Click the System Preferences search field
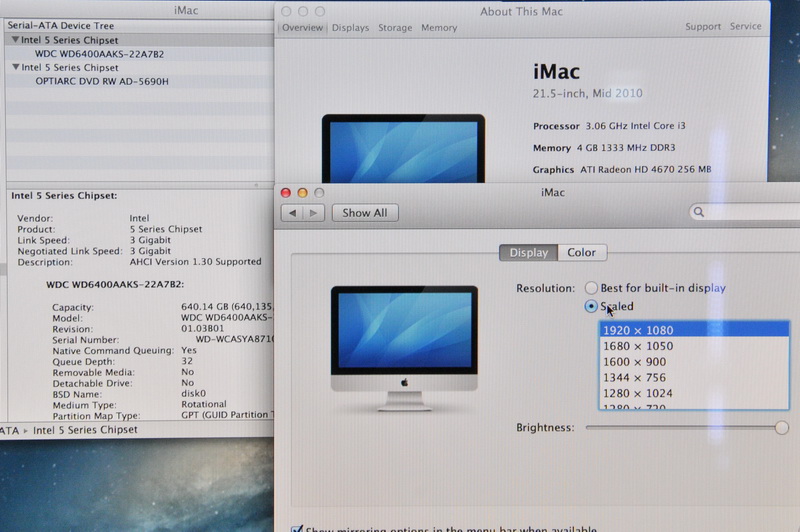 (x=745, y=212)
